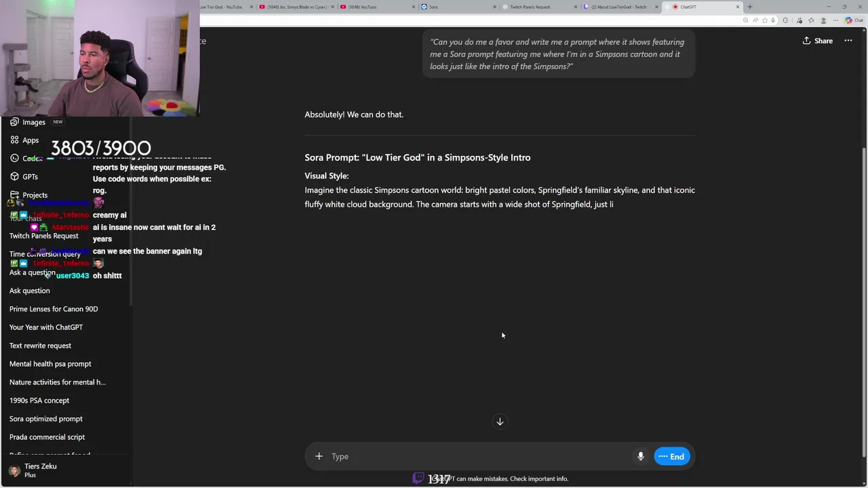The image size is (868, 488).
Task: Open a new browser tab
Action: 750,7
